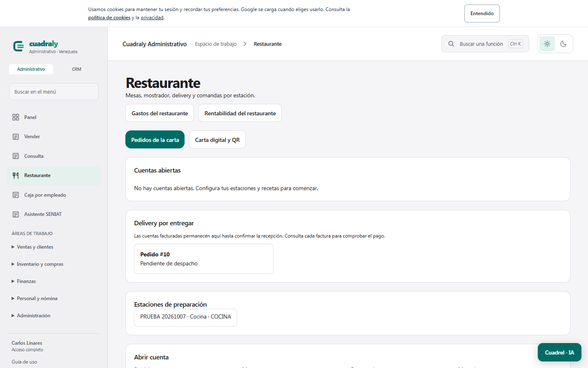Open Consulta in the sidebar
This screenshot has height=368, width=588.
[53, 156]
